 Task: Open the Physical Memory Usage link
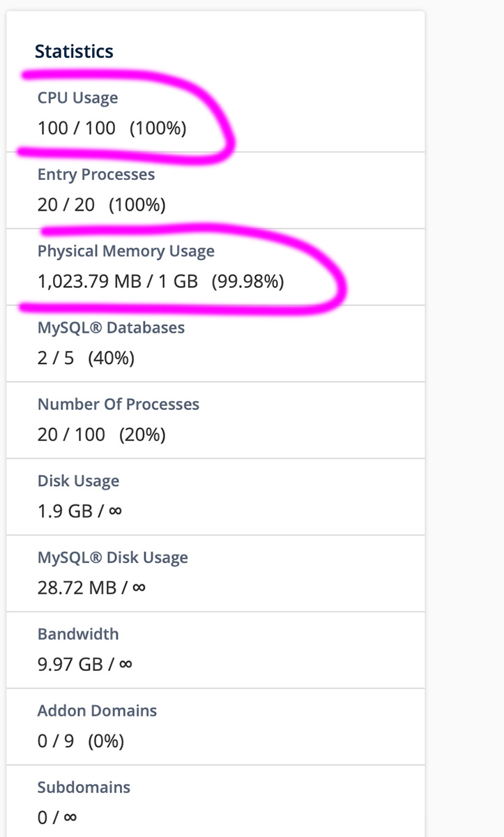pyautogui.click(x=126, y=251)
